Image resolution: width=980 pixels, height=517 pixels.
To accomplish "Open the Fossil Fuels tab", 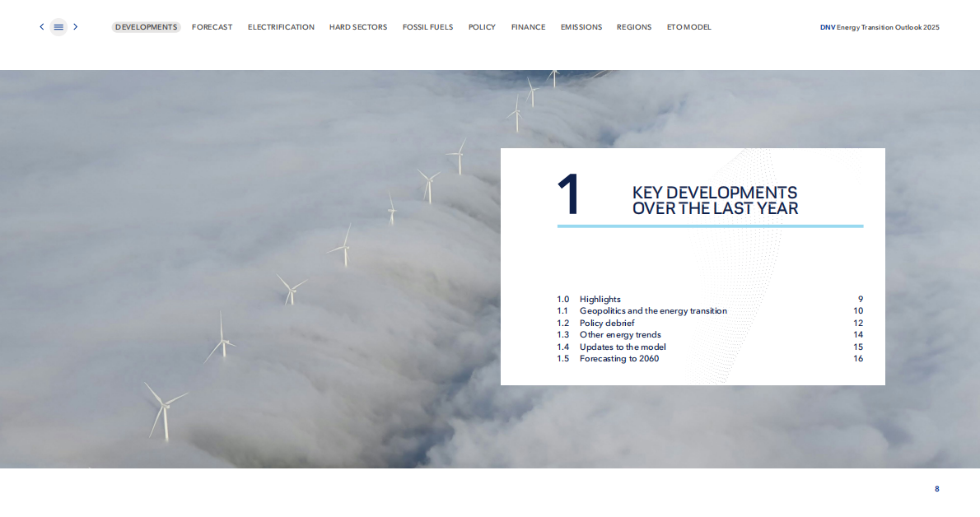I will pyautogui.click(x=427, y=27).
